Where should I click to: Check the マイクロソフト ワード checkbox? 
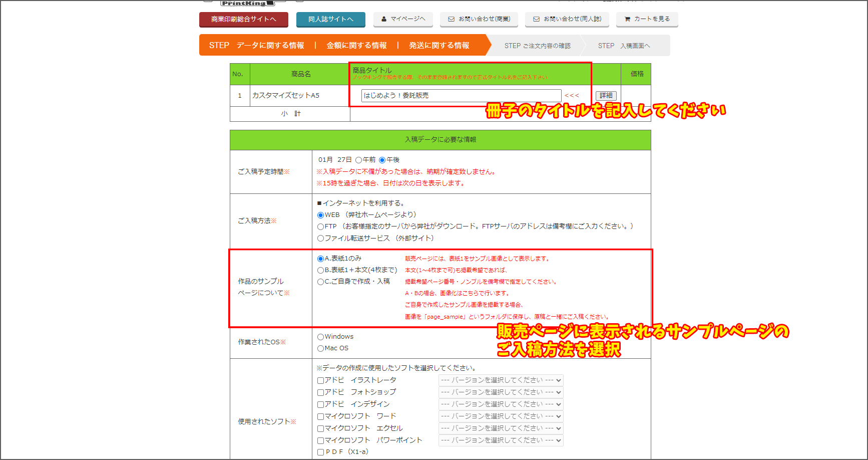321,416
